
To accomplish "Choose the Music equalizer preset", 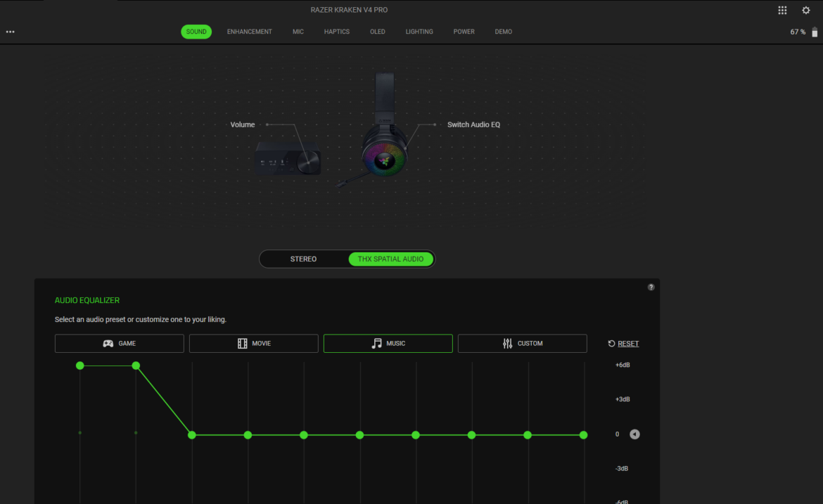I will 388,343.
